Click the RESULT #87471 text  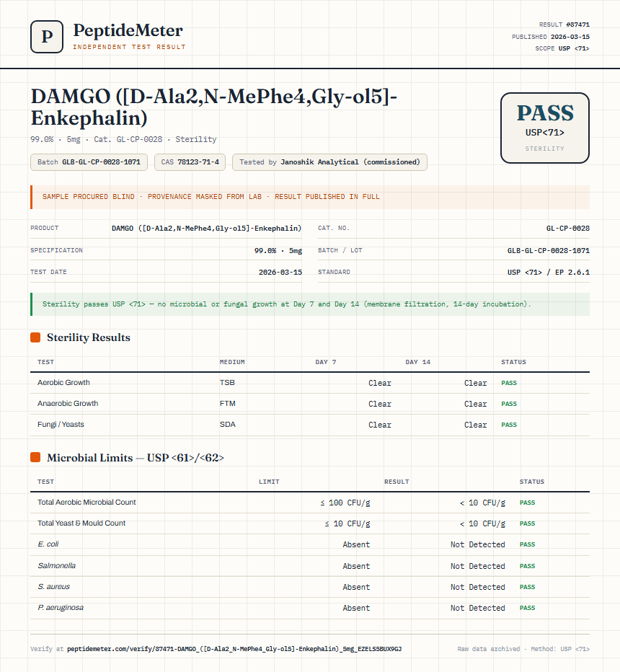(x=564, y=25)
